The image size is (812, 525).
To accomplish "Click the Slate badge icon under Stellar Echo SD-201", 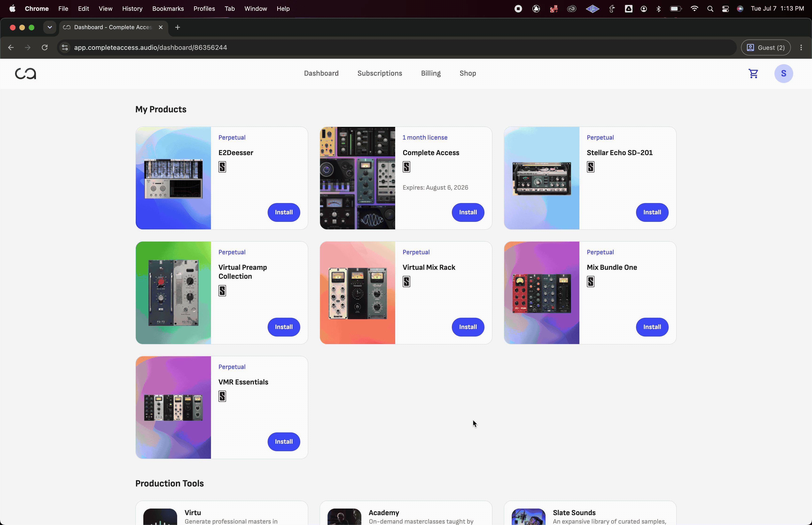I will pyautogui.click(x=590, y=167).
